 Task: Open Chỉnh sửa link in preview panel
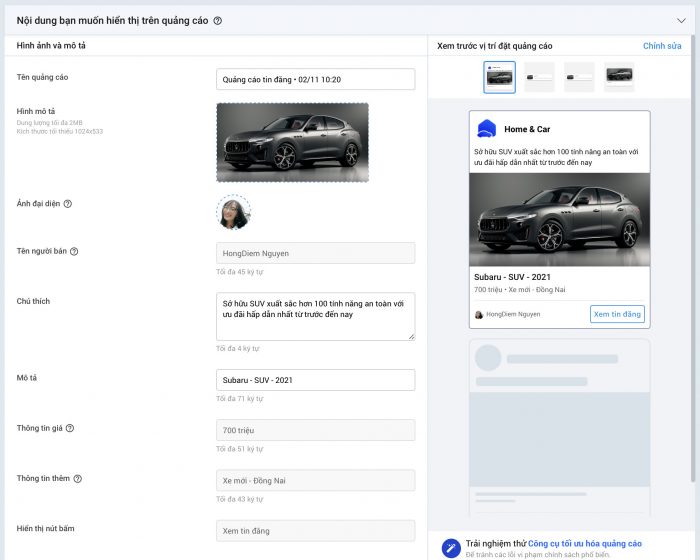pos(662,46)
